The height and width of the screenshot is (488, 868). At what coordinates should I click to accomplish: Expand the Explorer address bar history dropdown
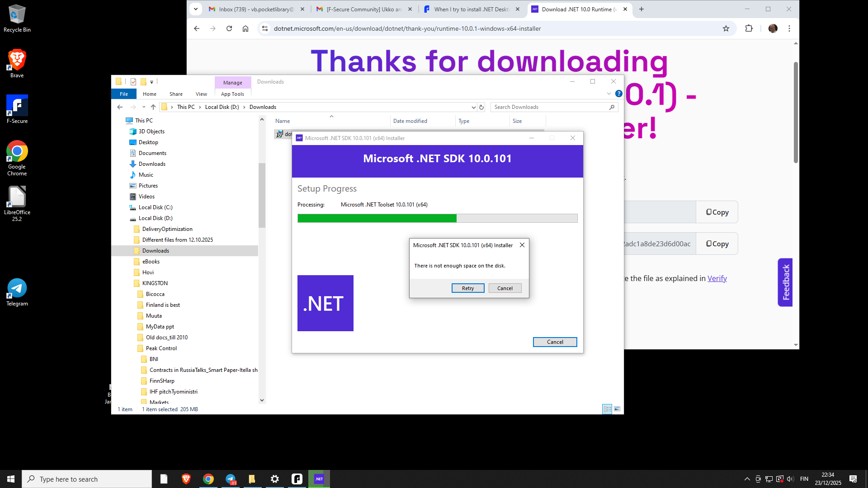point(473,107)
